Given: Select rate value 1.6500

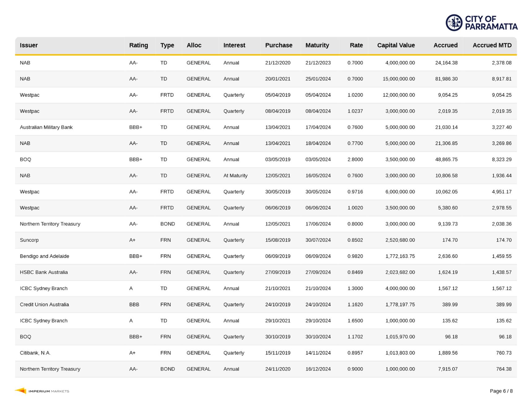Looking at the screenshot, I should pos(355,321).
